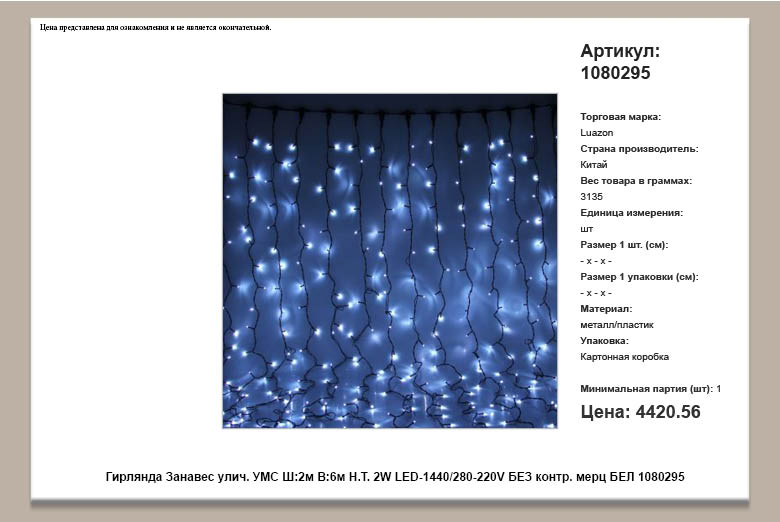
Task: Click the Единица измерения label
Action: (x=631, y=213)
